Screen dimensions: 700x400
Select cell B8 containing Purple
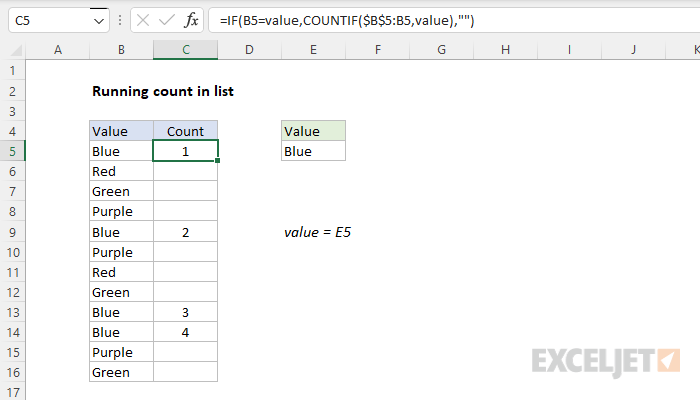[x=121, y=212]
